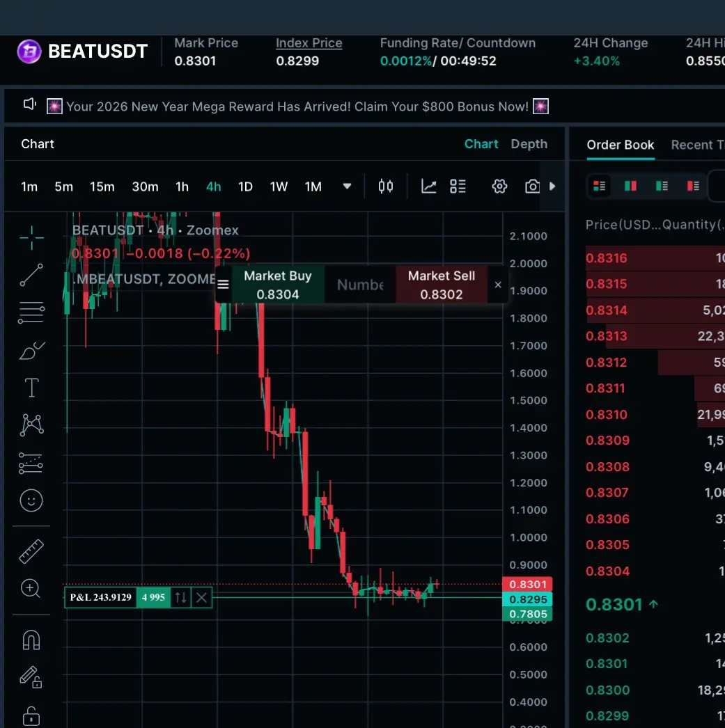
Task: Select ask price 0.8316 in order book
Action: (x=606, y=258)
